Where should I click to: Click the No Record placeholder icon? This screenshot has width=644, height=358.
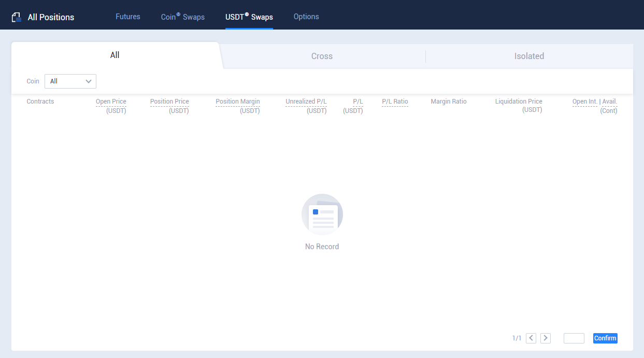322,214
